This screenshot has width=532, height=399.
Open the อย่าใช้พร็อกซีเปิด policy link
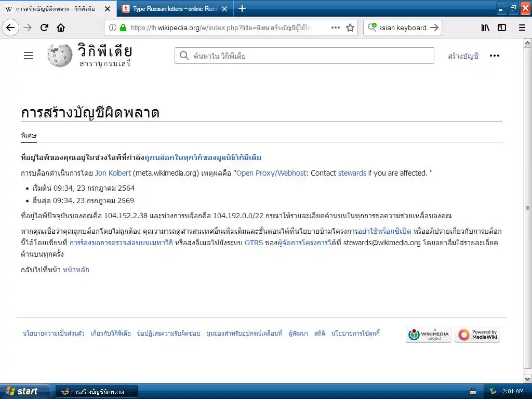[384, 231]
